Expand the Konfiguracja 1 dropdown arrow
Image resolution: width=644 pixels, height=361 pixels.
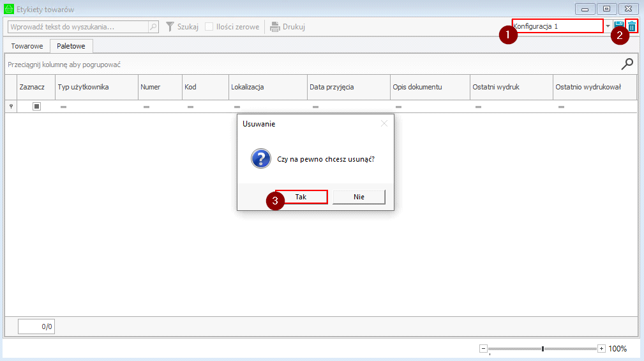point(608,26)
